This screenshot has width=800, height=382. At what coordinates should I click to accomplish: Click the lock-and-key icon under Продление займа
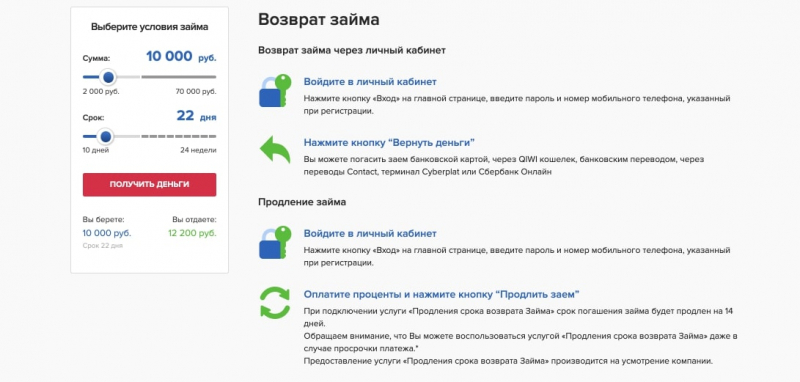pos(275,243)
